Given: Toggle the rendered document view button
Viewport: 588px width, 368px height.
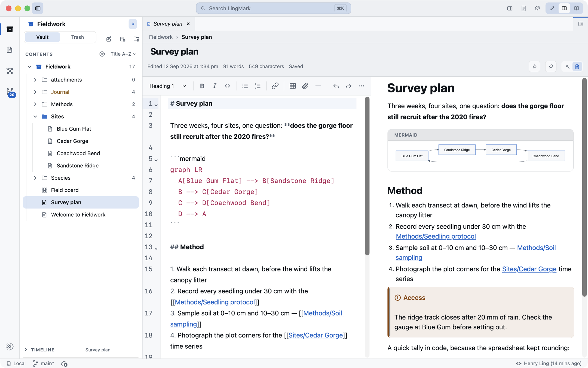Looking at the screenshot, I should point(577,67).
